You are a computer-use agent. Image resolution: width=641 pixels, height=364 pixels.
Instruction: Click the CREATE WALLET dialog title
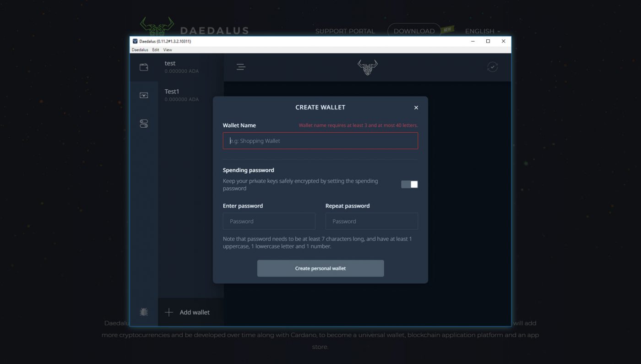click(x=320, y=107)
